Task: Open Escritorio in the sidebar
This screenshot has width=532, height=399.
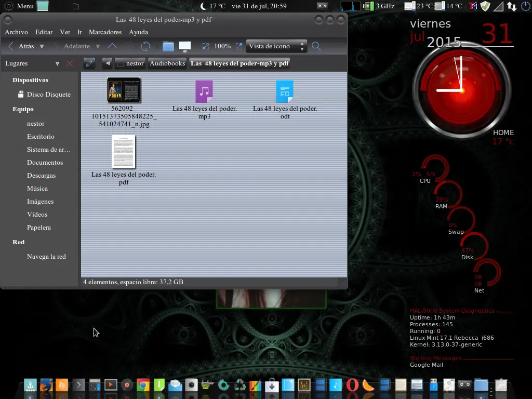Action: click(x=41, y=137)
